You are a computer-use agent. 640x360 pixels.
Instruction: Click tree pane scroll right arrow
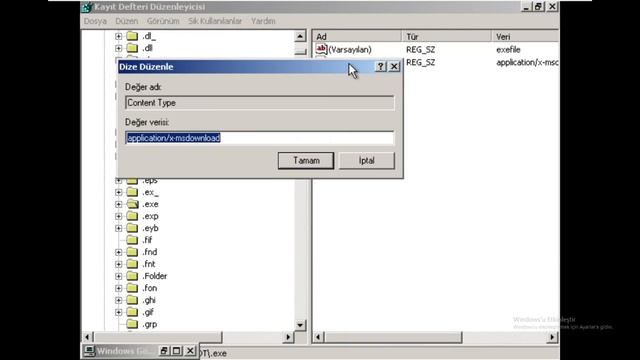[x=288, y=337]
